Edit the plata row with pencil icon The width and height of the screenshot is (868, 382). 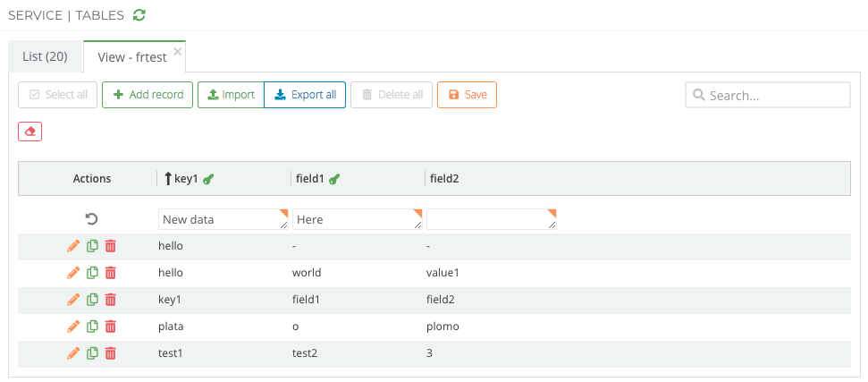(x=73, y=327)
